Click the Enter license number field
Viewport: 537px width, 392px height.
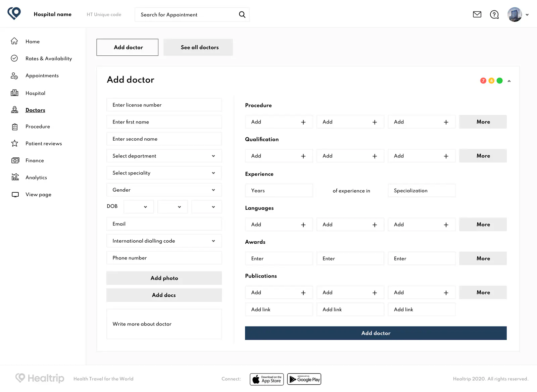[x=164, y=105]
